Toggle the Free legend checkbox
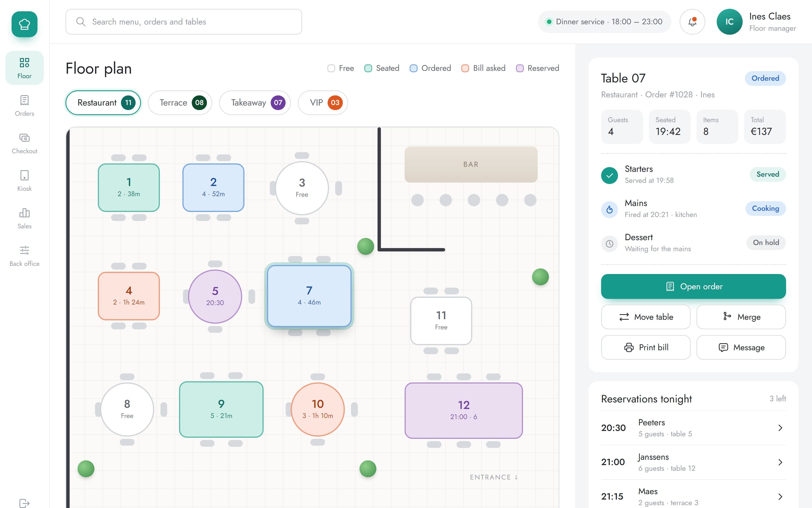Image resolution: width=812 pixels, height=508 pixels. pyautogui.click(x=331, y=69)
